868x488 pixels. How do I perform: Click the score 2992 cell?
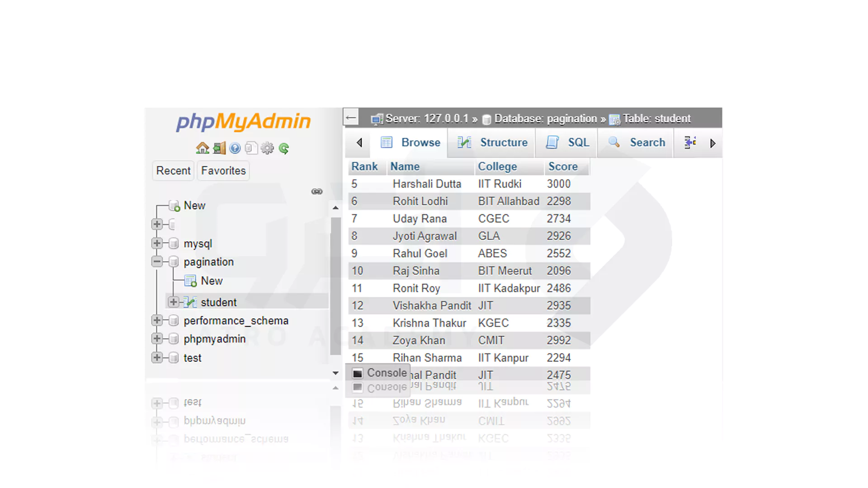coord(559,340)
